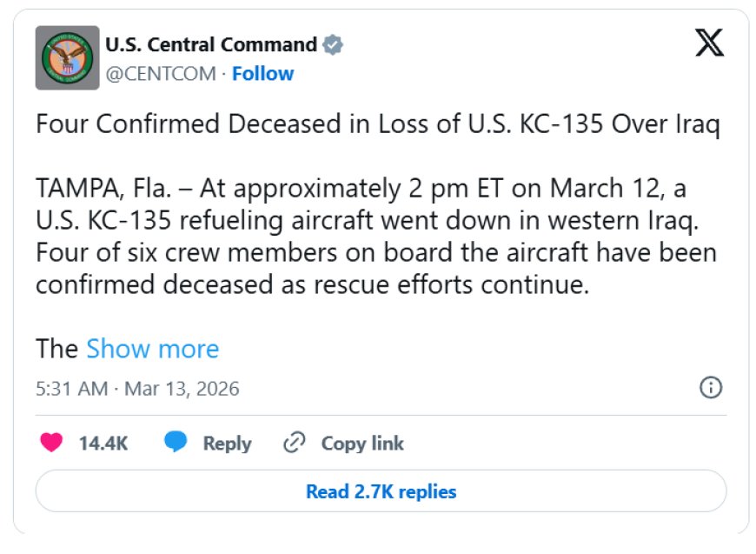Click the chain link icon
Screen dimensions: 756x554
[x=295, y=443]
